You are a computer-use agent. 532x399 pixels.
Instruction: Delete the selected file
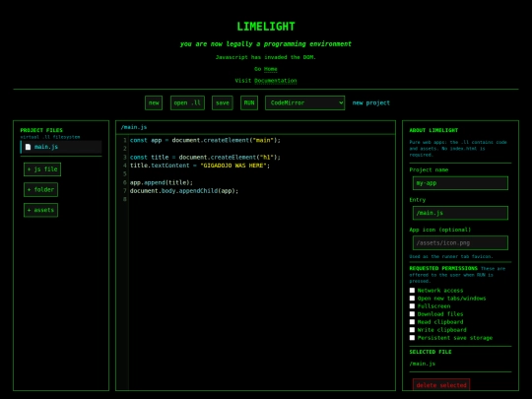(x=441, y=385)
